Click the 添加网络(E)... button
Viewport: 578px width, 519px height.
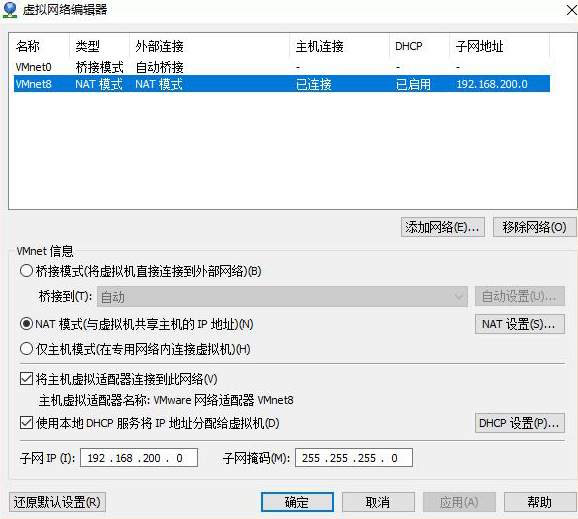(x=443, y=227)
